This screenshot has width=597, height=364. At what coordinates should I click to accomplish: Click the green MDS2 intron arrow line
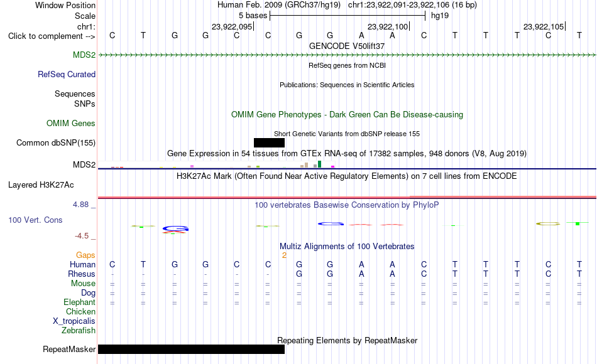click(x=347, y=55)
